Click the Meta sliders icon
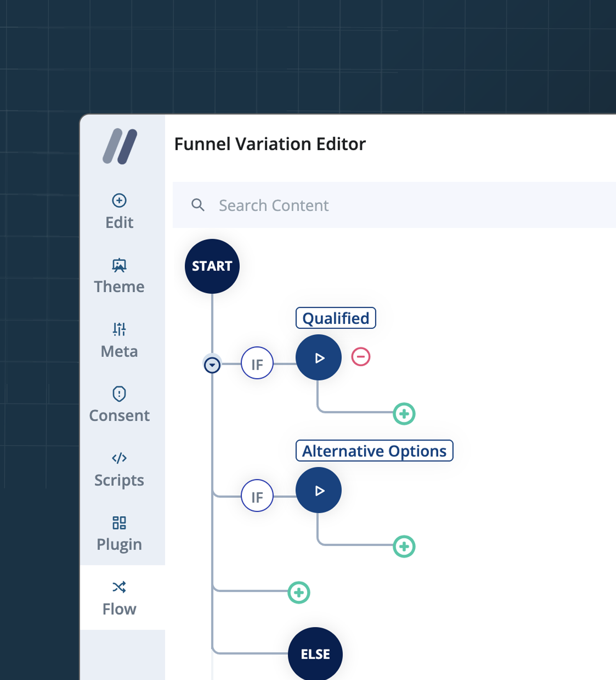 (119, 329)
